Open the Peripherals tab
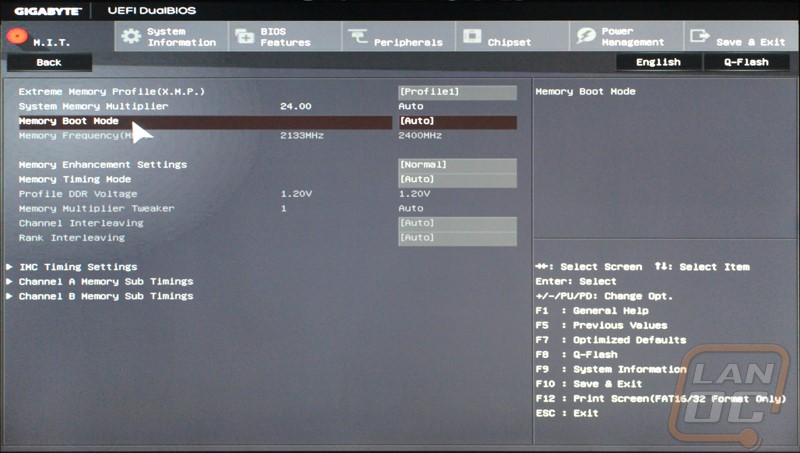The width and height of the screenshot is (800, 453). tap(399, 36)
